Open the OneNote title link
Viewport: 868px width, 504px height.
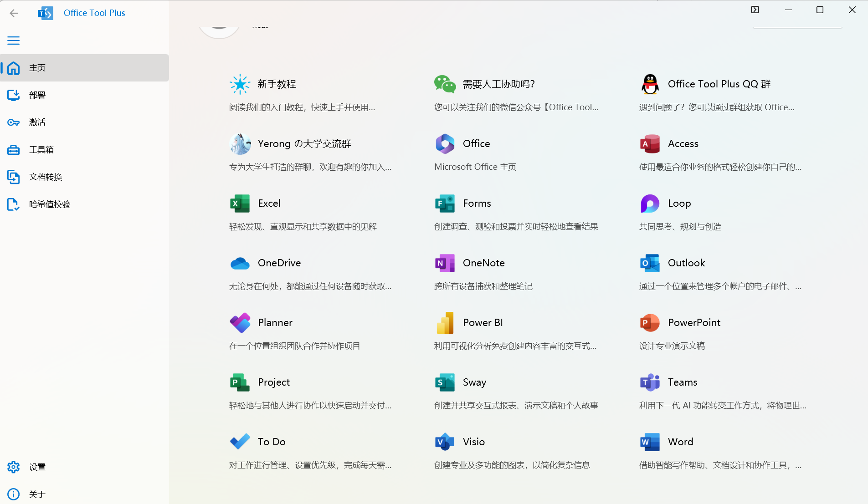[484, 263]
